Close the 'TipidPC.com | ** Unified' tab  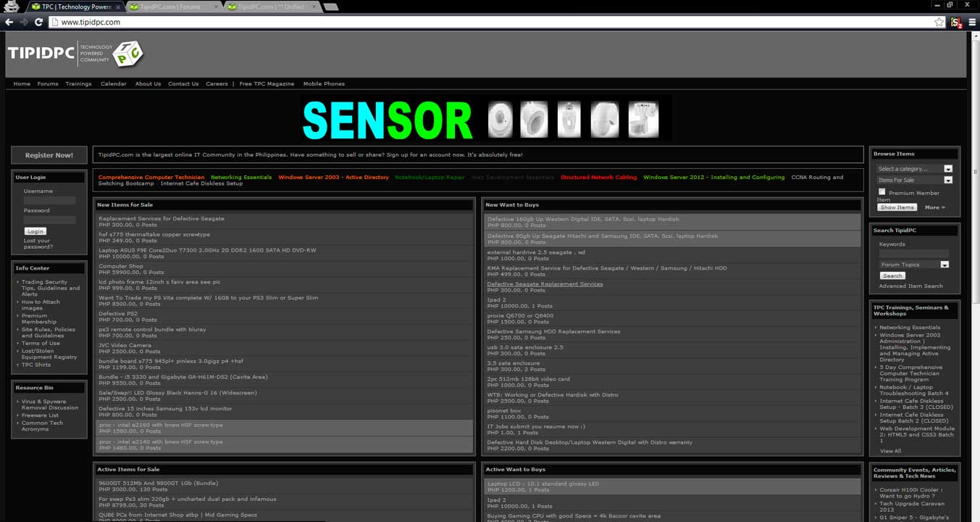tap(313, 7)
